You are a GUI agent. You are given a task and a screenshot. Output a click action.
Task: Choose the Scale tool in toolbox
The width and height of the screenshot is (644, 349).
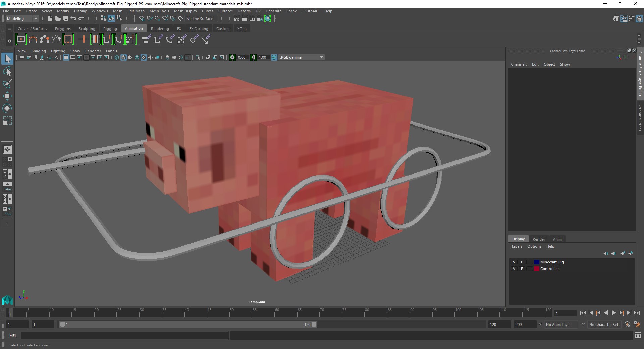(7, 121)
